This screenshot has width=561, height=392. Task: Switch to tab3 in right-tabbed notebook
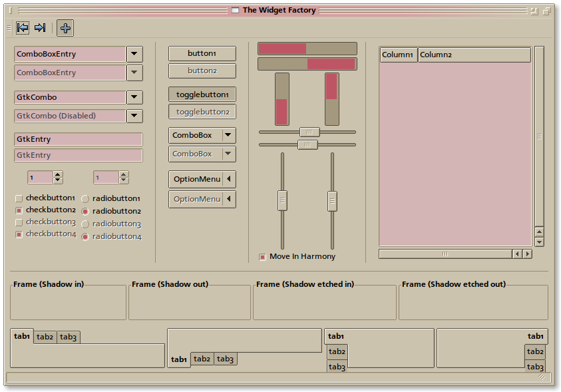535,366
